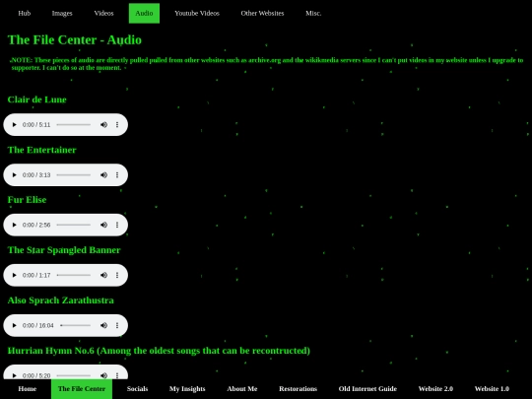The width and height of the screenshot is (532, 399).
Task: Open the Old Internet Guide
Action: click(367, 389)
